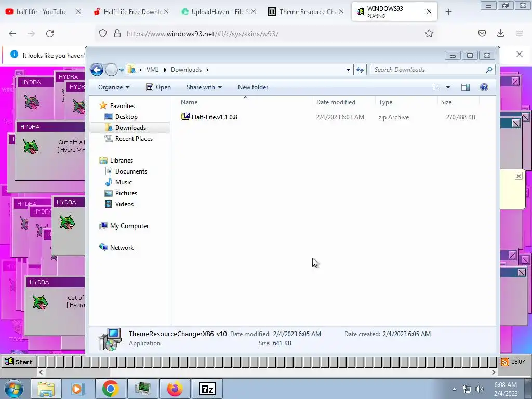The height and width of the screenshot is (399, 532).
Task: Create a New folder
Action: 253,87
